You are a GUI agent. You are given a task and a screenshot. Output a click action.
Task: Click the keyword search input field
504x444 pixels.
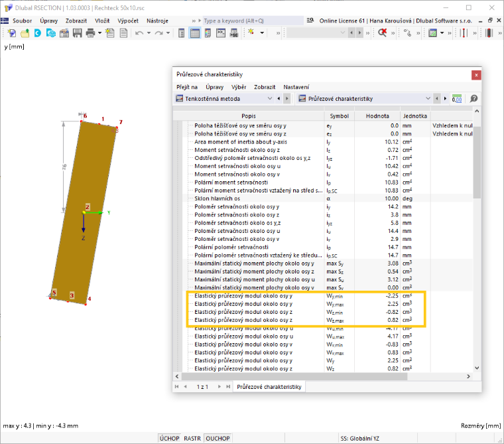253,21
